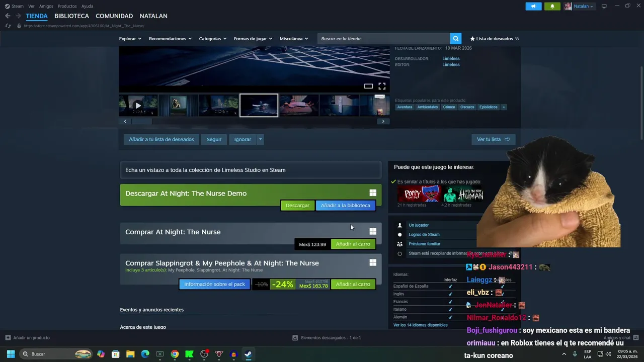644x362 pixels.
Task: Open File Explorer from the taskbar
Action: pos(130,354)
